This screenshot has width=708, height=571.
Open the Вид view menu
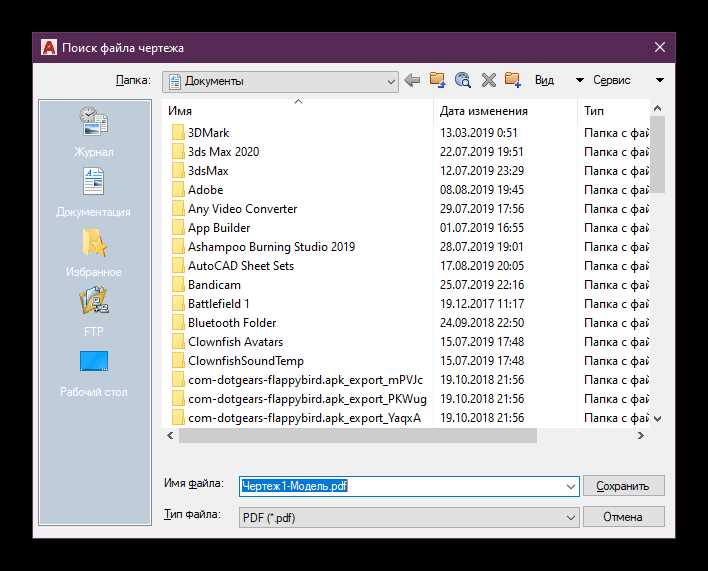click(544, 80)
